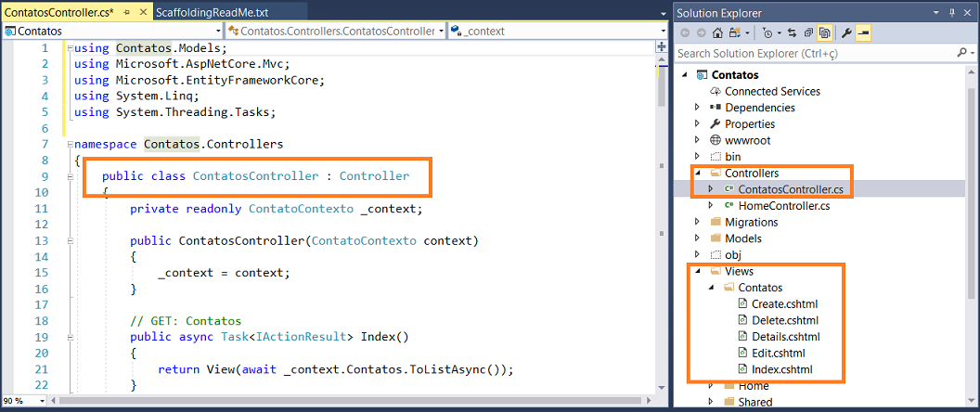Open the document tab list dropdown arrow

(663, 12)
